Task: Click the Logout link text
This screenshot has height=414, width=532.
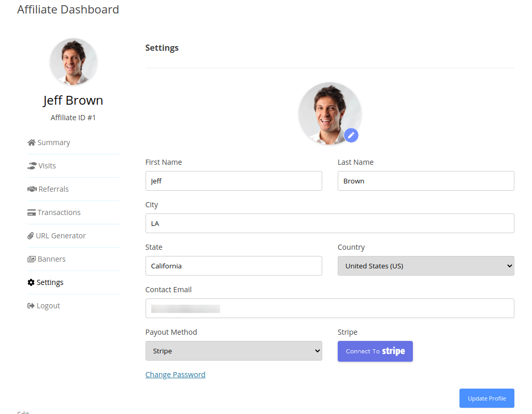Action: [x=48, y=306]
